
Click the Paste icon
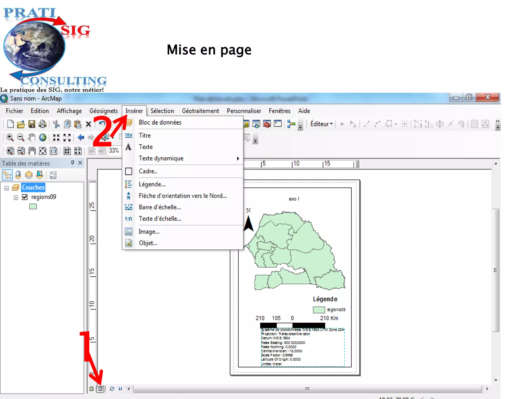click(78, 124)
